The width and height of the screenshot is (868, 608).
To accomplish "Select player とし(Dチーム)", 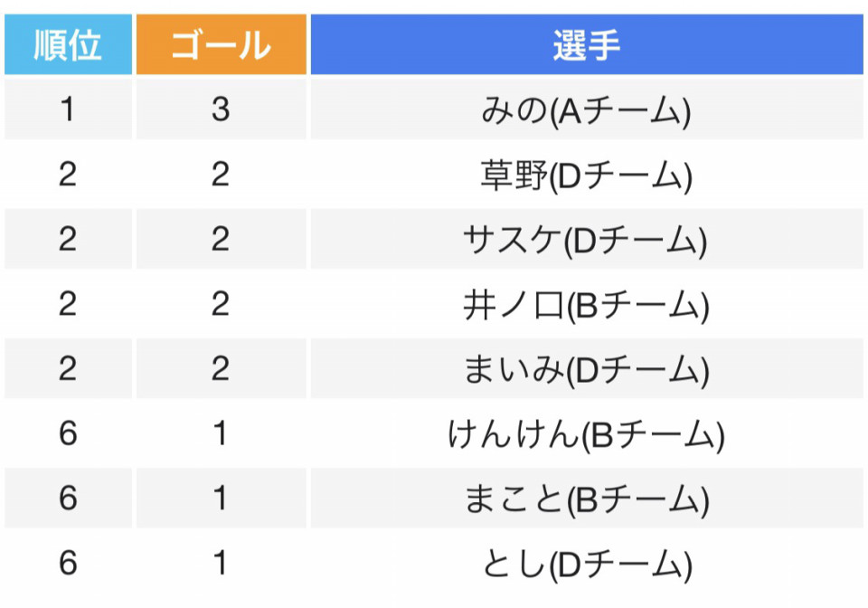I will tap(586, 565).
